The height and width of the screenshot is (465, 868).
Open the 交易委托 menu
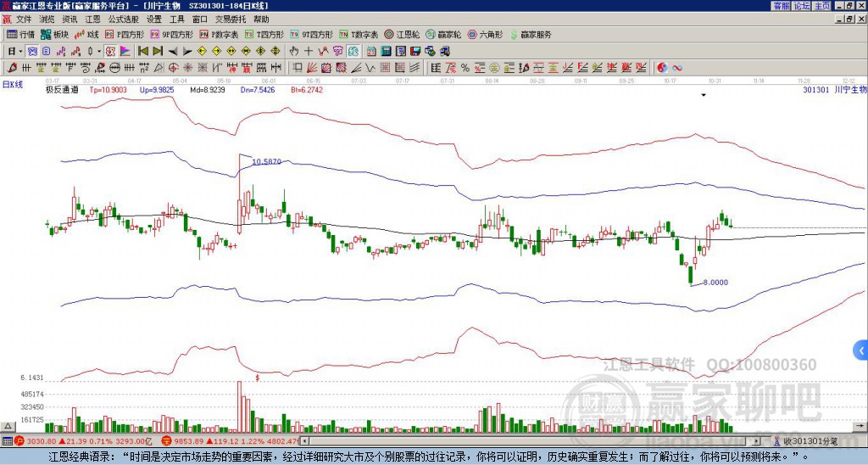coord(231,20)
